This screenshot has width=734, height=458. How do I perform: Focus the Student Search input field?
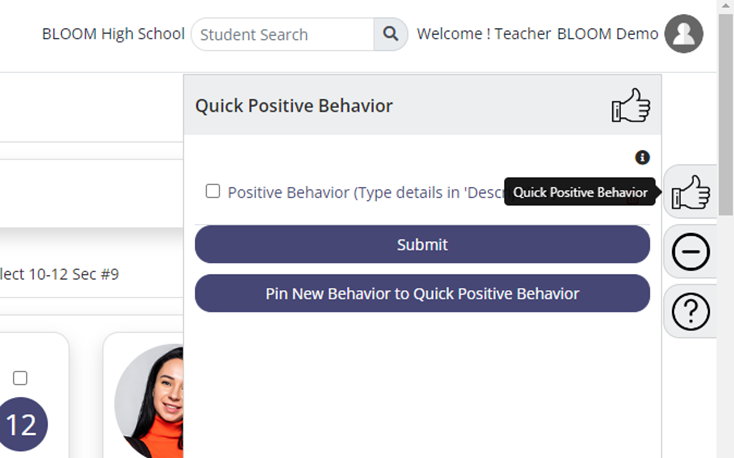coord(283,34)
